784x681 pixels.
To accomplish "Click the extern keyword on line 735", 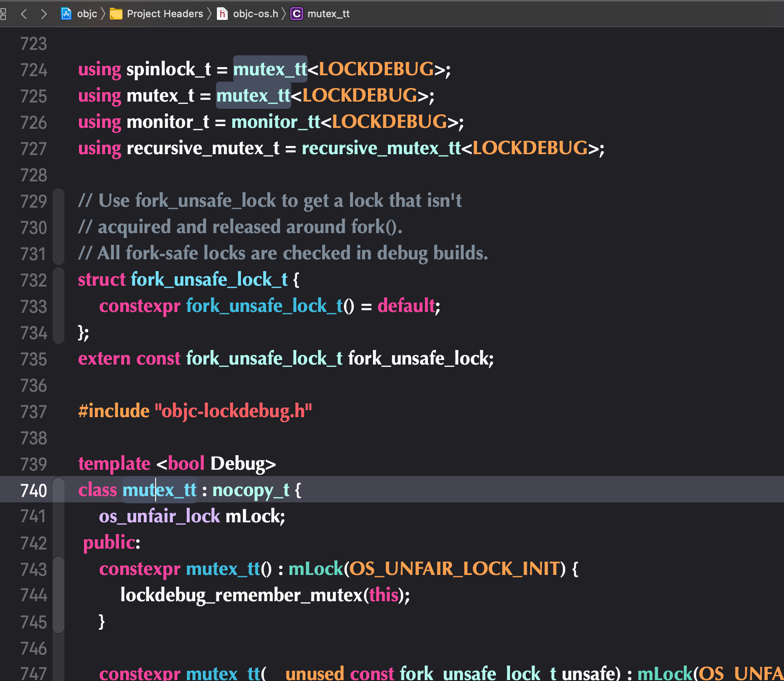I will (104, 359).
